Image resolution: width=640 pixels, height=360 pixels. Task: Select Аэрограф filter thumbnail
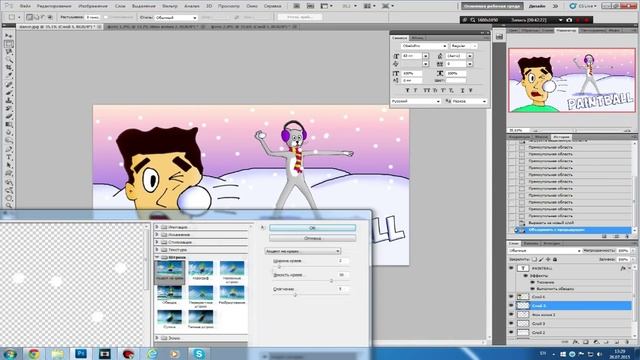200,271
